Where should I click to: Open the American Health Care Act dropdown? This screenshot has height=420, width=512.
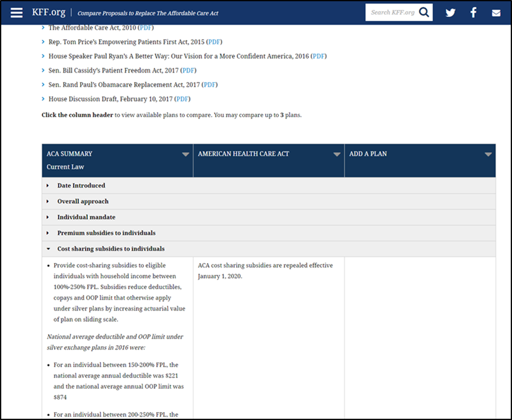tap(337, 154)
